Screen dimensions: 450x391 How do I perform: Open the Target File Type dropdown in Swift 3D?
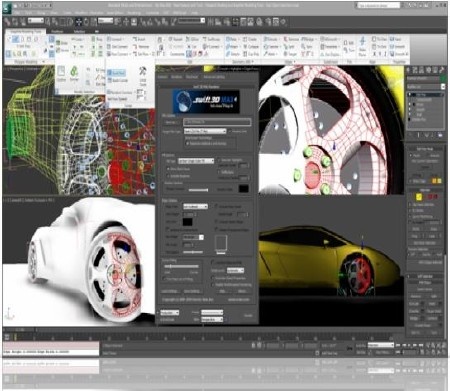point(205,131)
